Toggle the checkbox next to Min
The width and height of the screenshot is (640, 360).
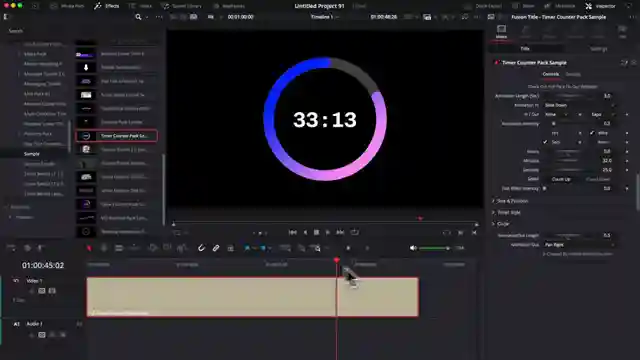(592, 133)
